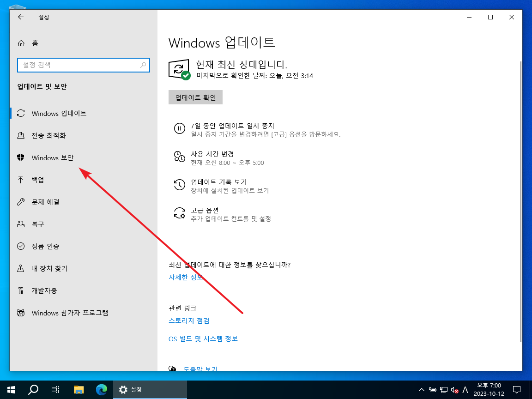The image size is (532, 399).
Task: Open the OS 빌드 및 시스템 정보 link
Action: point(203,339)
